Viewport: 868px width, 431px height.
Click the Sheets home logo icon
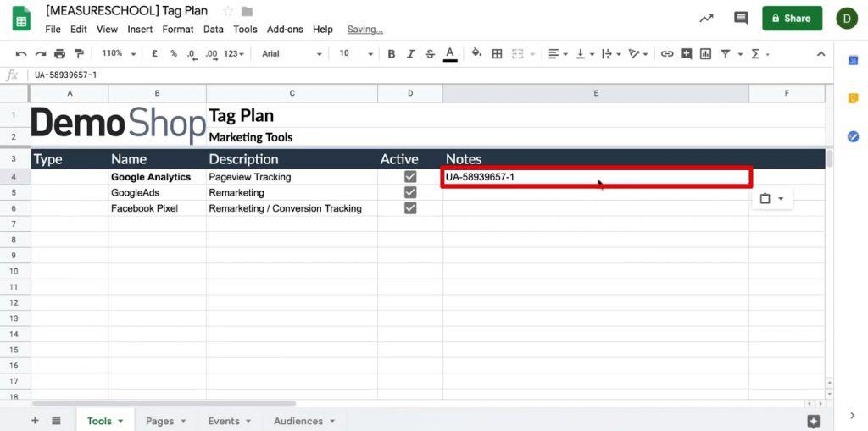21,19
